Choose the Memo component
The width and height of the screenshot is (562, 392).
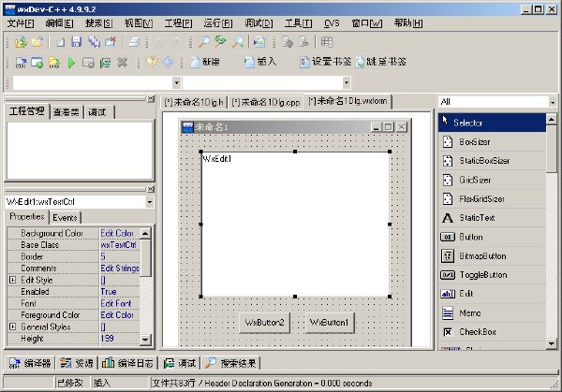pos(492,313)
